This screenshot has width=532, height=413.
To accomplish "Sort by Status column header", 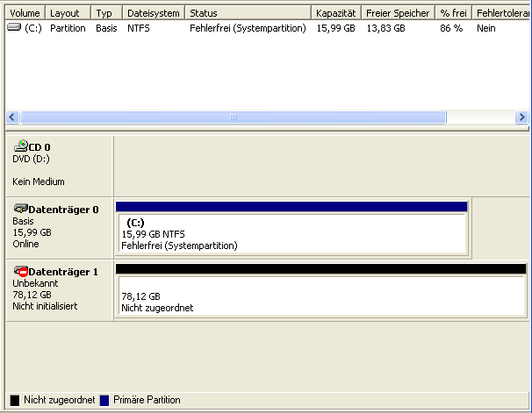I will click(248, 13).
